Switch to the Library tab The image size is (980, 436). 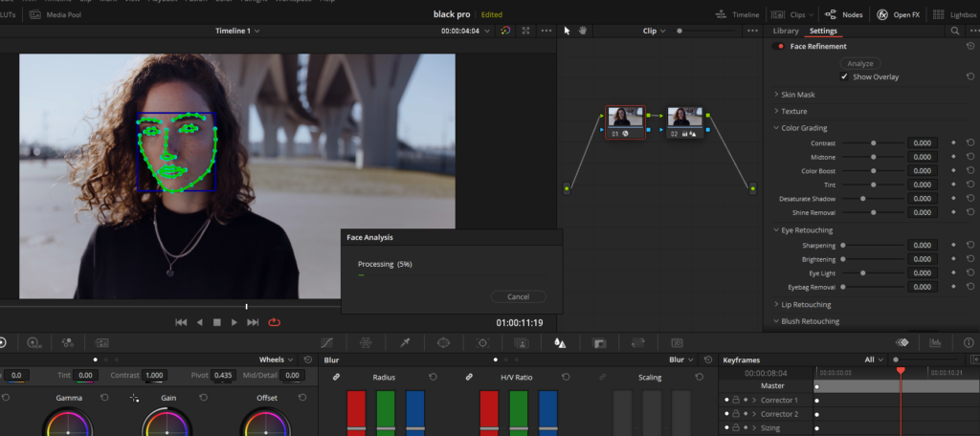point(786,31)
